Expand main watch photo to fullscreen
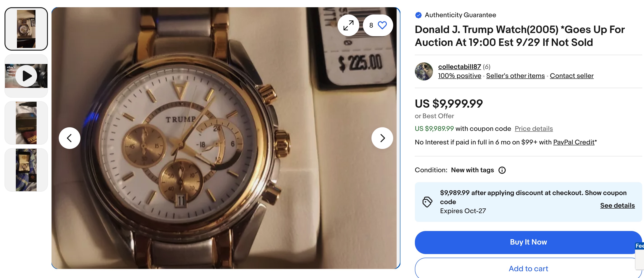Viewport: 644px width, 278px height. pos(348,25)
